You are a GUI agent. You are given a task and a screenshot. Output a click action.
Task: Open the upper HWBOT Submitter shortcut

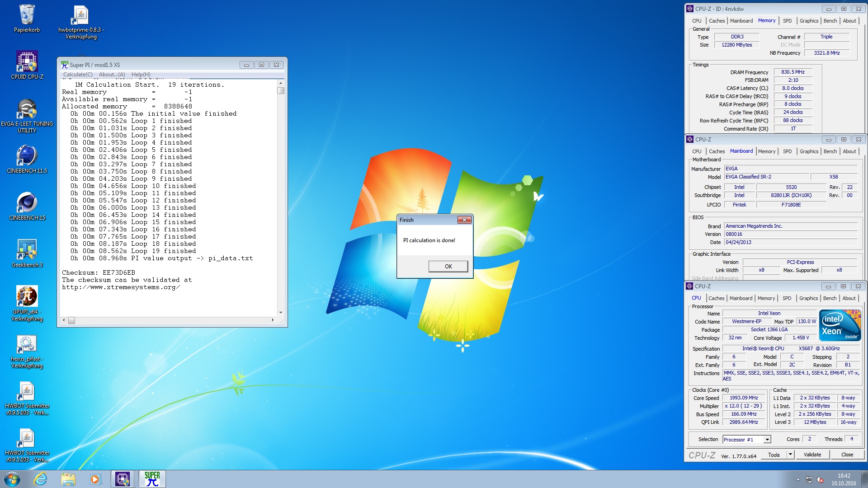[x=27, y=399]
